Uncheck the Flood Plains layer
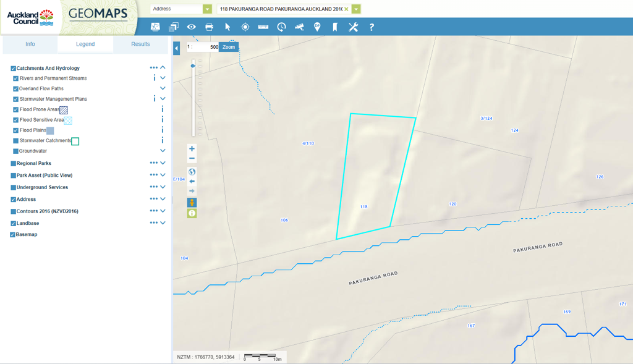Viewport: 633px width, 364px height. click(16, 130)
